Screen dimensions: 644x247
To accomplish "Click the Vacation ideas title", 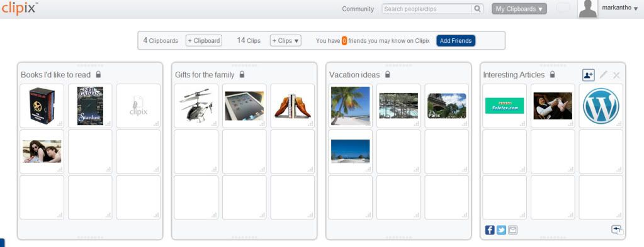I will (354, 75).
